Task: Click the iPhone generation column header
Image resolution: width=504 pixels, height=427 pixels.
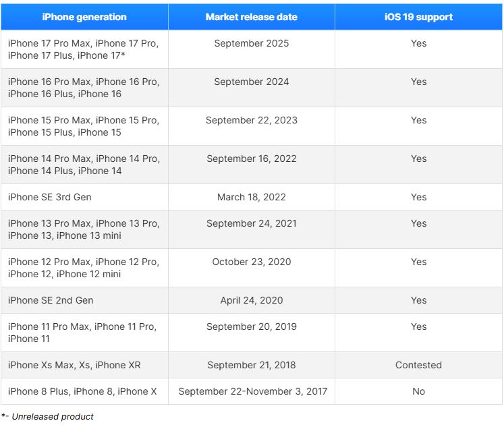Action: click(x=84, y=17)
